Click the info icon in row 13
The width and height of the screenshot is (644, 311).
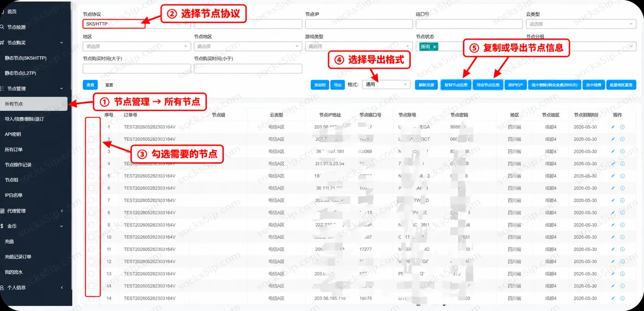tap(622, 274)
